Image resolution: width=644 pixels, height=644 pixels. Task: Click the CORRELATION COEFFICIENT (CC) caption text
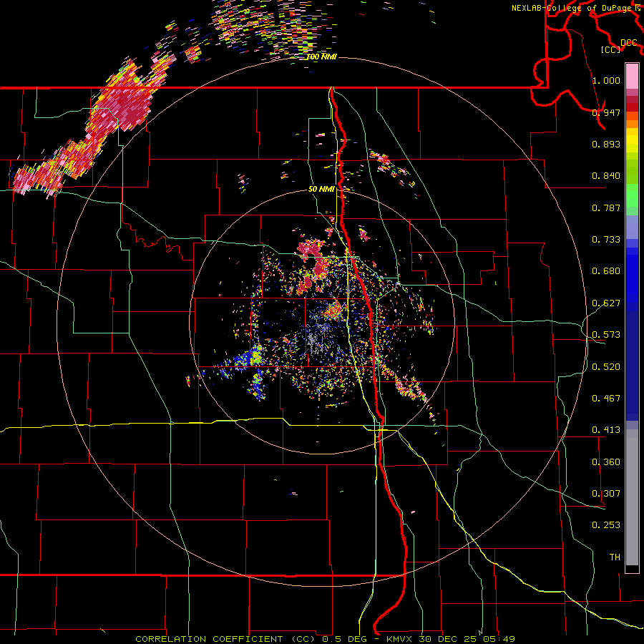click(227, 639)
